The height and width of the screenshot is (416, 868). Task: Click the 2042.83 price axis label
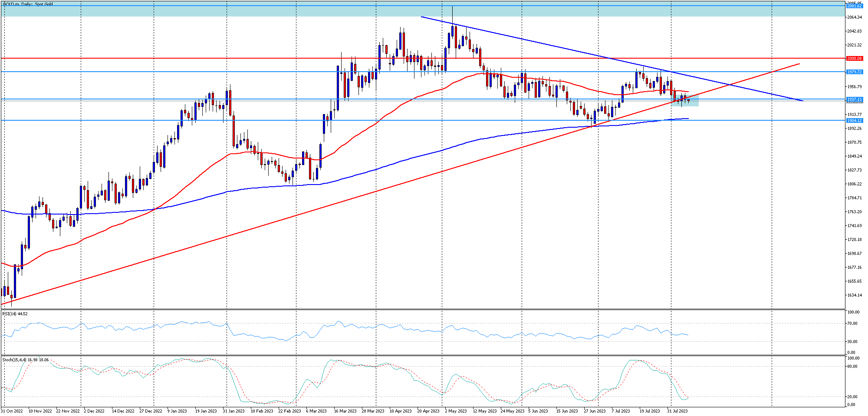(x=855, y=31)
